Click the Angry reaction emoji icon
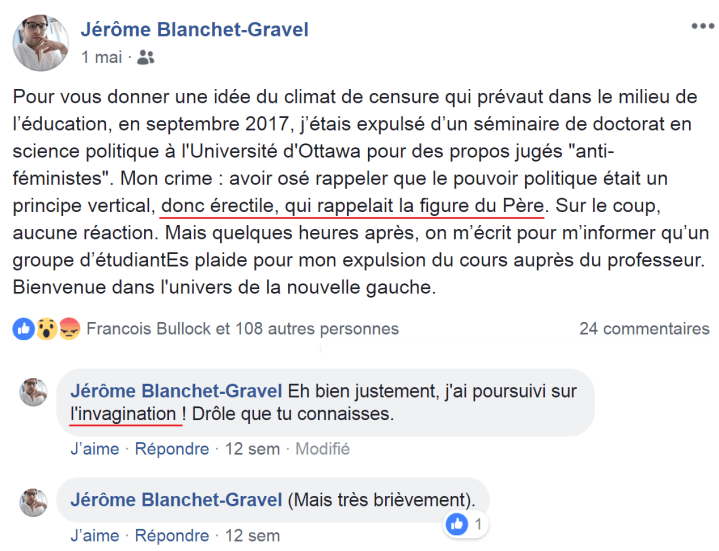The image size is (719, 551). (x=69, y=329)
